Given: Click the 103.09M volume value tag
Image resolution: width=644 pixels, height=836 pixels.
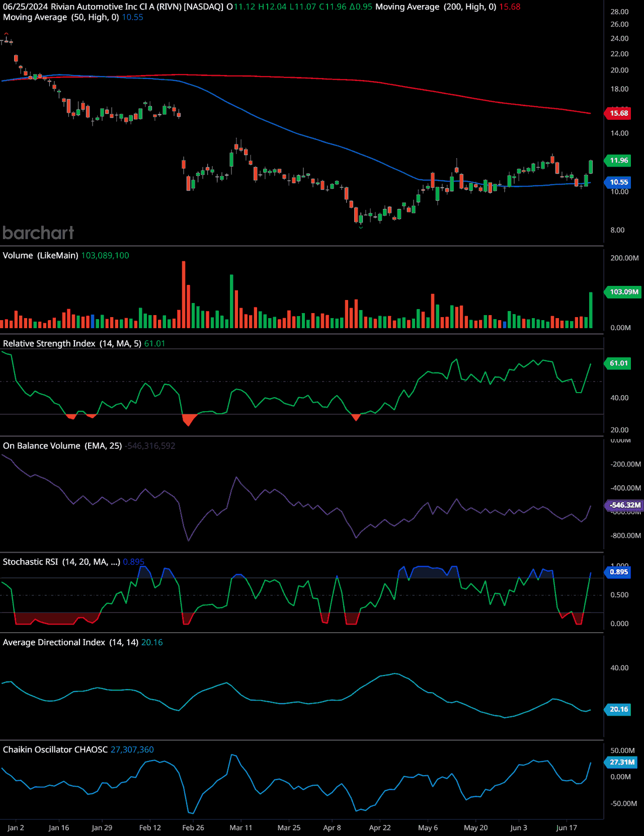Looking at the screenshot, I should tap(624, 292).
